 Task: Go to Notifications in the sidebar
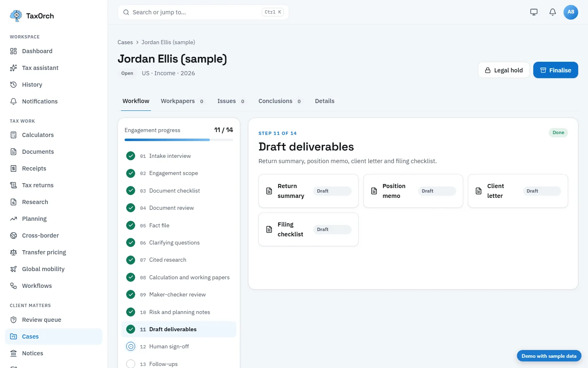53,101
